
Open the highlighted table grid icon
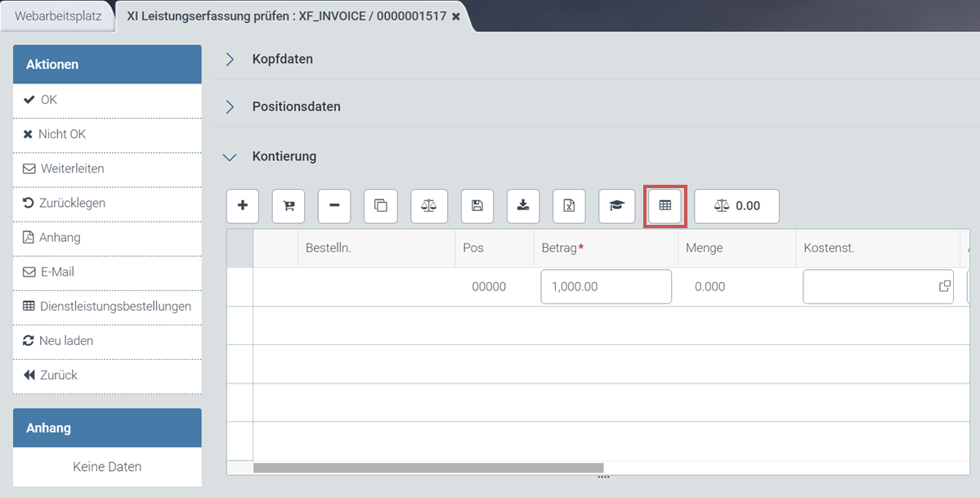coord(665,206)
